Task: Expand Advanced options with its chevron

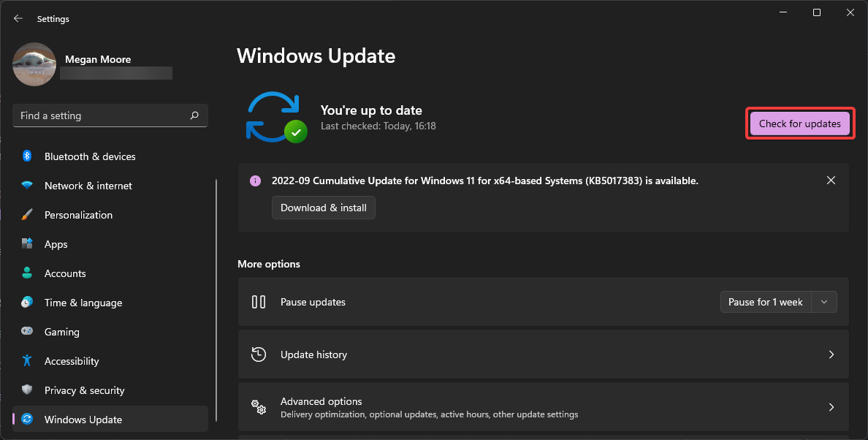Action: tap(831, 407)
